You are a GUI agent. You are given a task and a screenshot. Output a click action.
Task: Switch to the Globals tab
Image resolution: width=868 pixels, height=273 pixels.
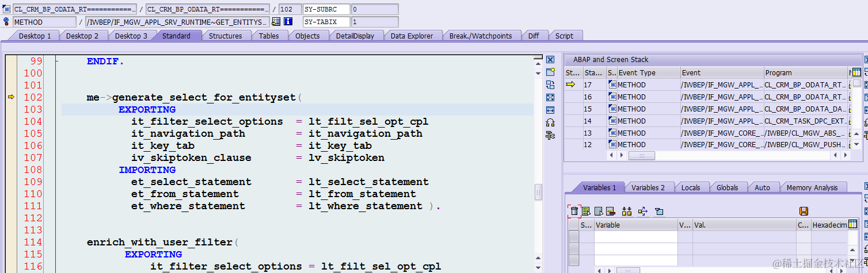click(728, 187)
